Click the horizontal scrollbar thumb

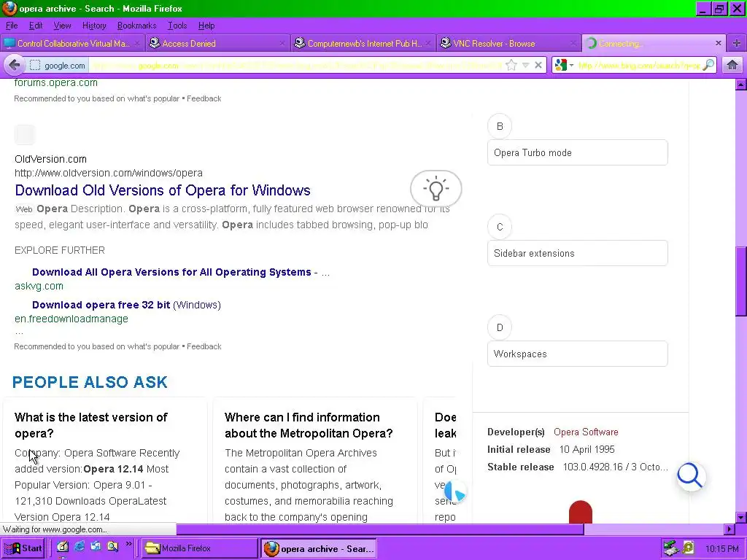(380, 529)
